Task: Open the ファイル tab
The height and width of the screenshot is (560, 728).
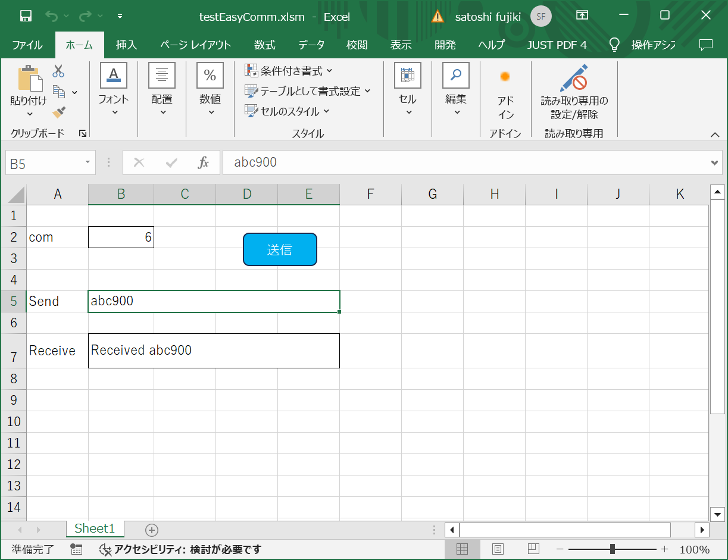Action: (x=27, y=45)
